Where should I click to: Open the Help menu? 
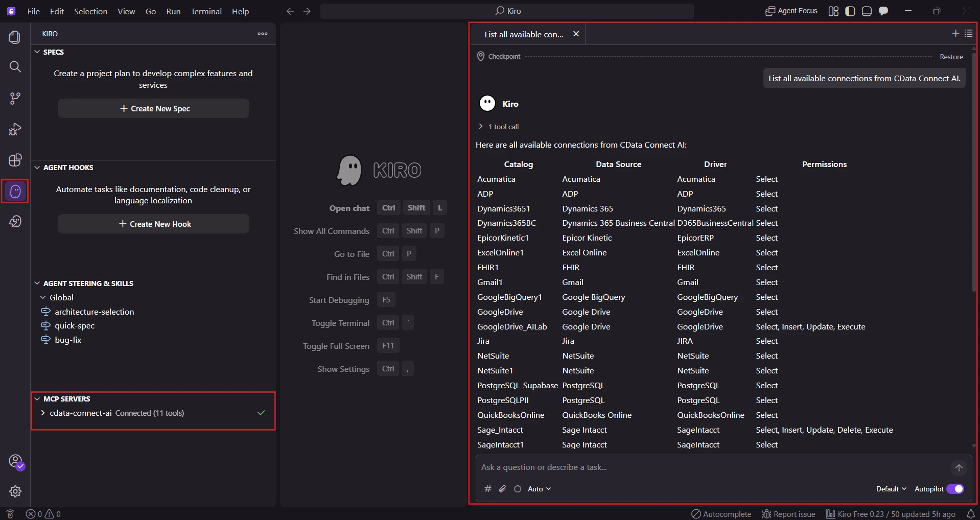point(240,11)
